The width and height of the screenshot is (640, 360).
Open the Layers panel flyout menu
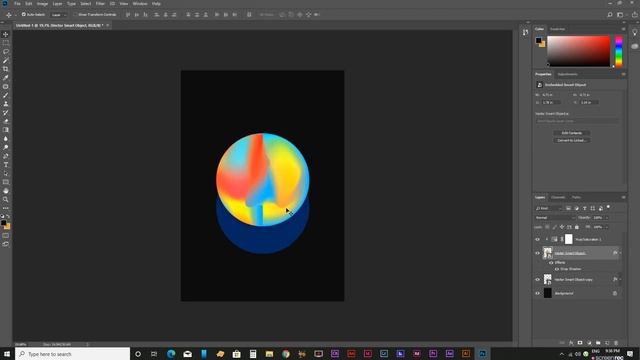click(623, 198)
